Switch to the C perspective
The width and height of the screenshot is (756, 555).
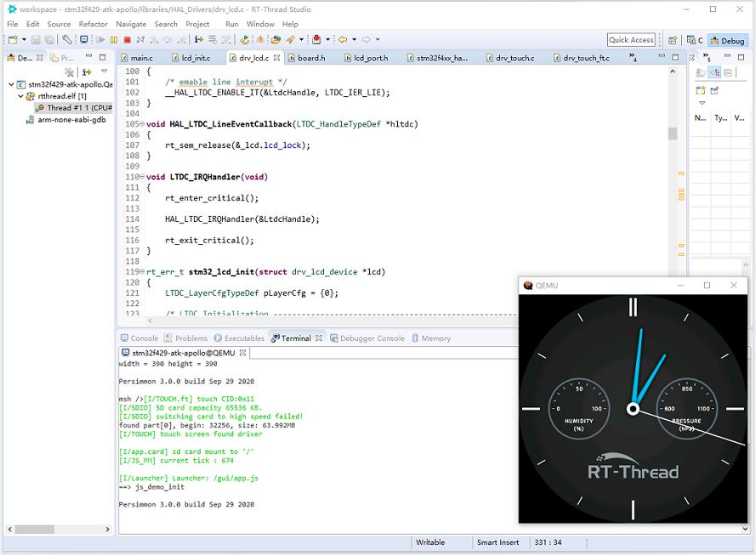coord(695,41)
